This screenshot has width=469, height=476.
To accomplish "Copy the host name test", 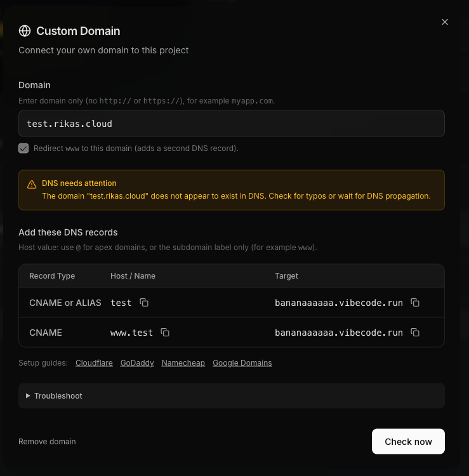I will (144, 303).
